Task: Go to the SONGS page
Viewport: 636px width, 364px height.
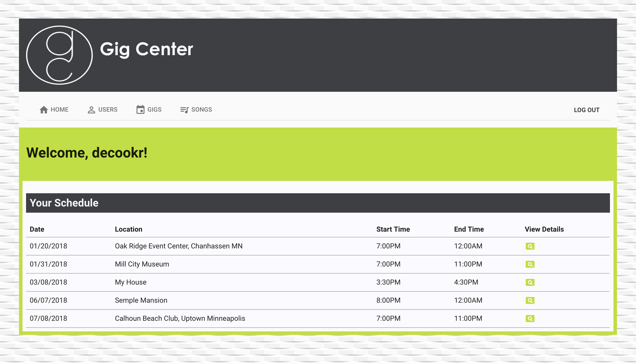Action: [201, 109]
